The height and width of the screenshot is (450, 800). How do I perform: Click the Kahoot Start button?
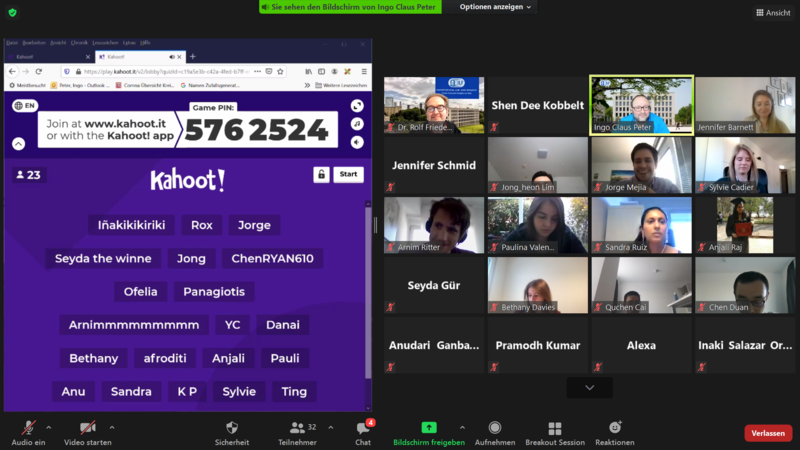coord(348,174)
